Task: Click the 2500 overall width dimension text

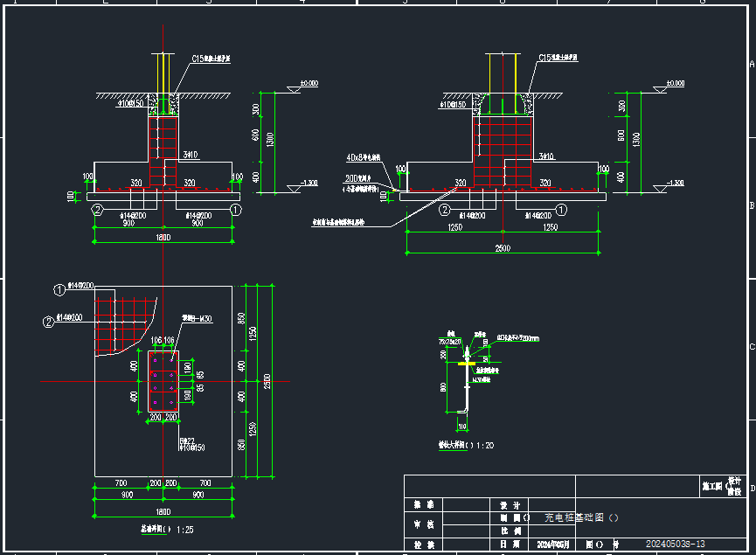Action: click(x=502, y=250)
